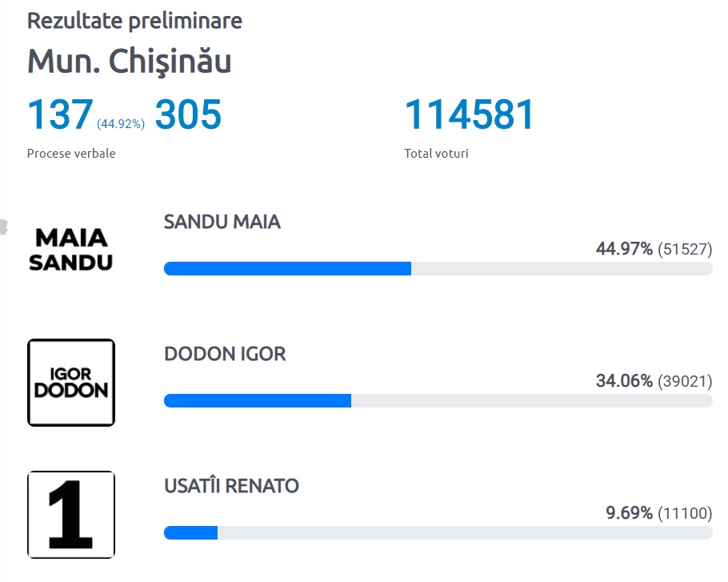Click the Total voturi label
Image resolution: width=728 pixels, height=582 pixels.
coord(437,153)
